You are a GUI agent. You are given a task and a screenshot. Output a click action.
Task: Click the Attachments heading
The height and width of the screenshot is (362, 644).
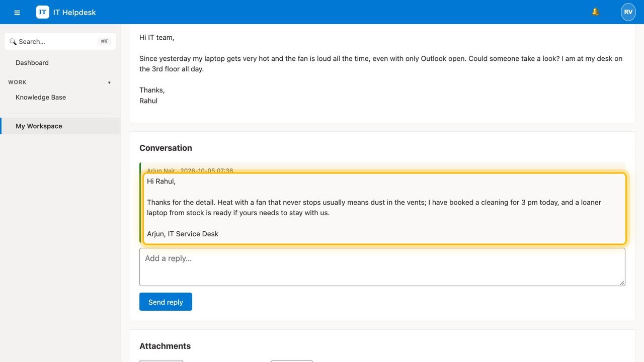[165, 346]
